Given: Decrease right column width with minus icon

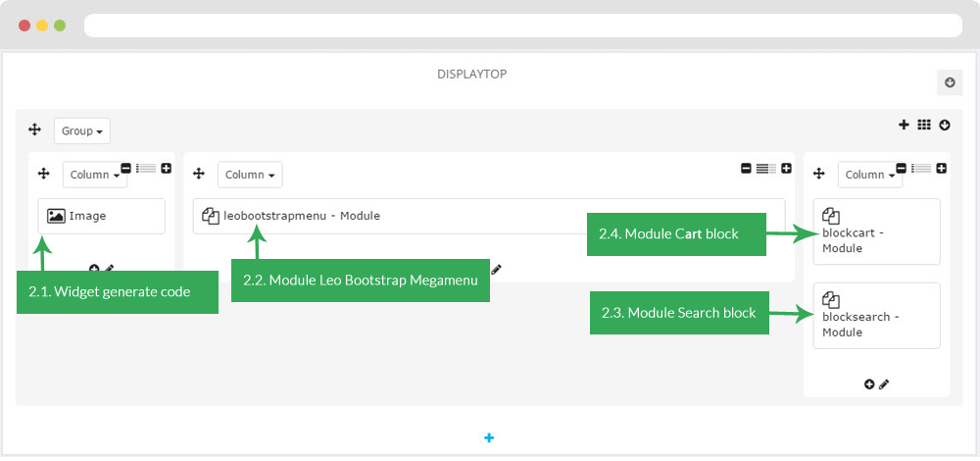Looking at the screenshot, I should 901,168.
